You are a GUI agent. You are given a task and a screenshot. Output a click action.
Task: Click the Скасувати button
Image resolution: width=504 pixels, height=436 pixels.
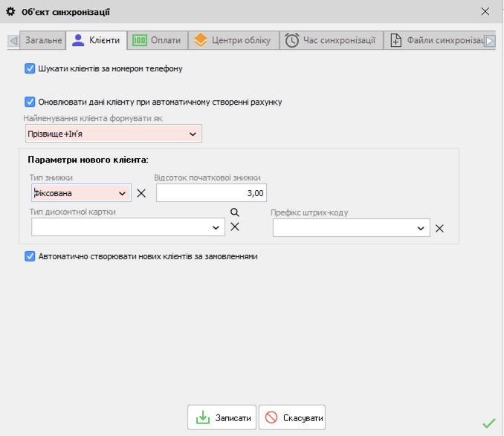(x=292, y=418)
